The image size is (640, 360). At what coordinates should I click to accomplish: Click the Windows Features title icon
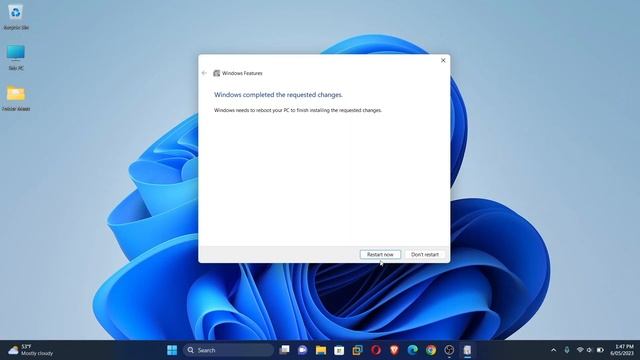216,73
